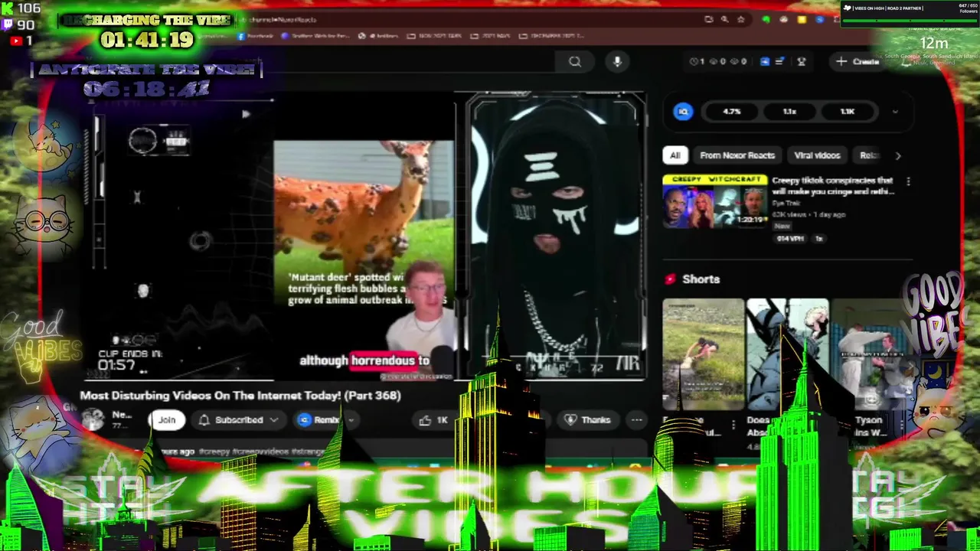The image size is (980, 551).
Task: Like the video with thumbs up 1K
Action: point(433,420)
